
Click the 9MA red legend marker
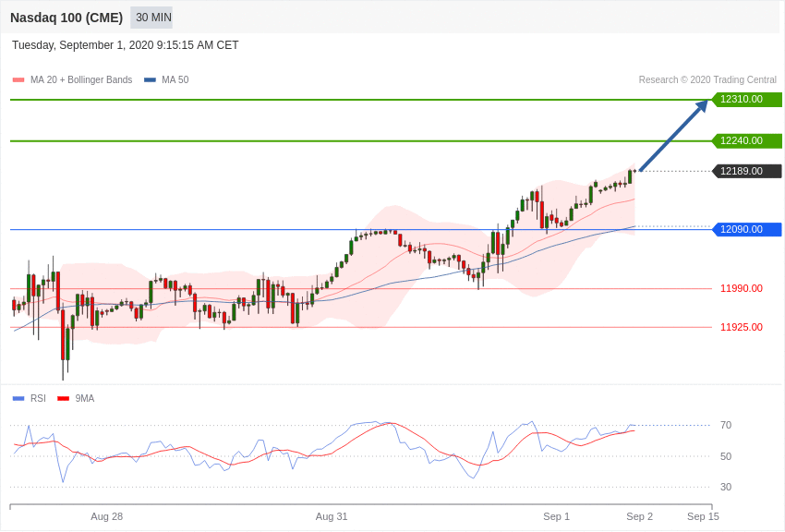point(63,399)
